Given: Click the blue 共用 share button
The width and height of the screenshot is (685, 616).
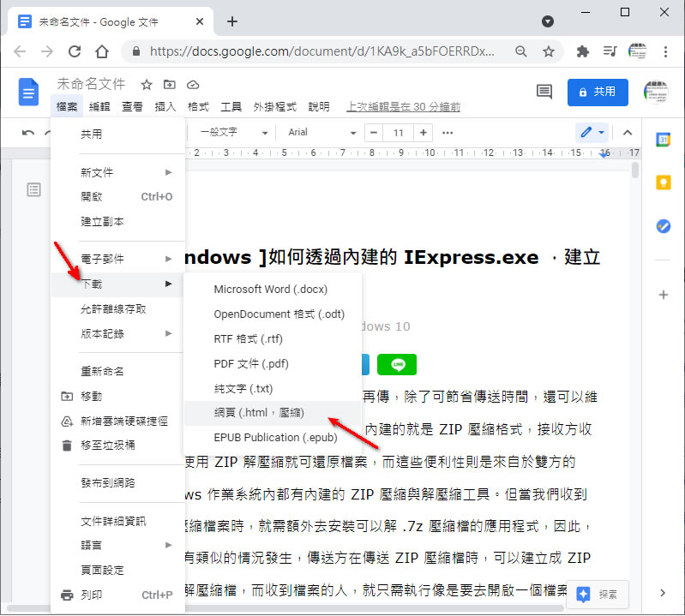Looking at the screenshot, I should (x=597, y=92).
